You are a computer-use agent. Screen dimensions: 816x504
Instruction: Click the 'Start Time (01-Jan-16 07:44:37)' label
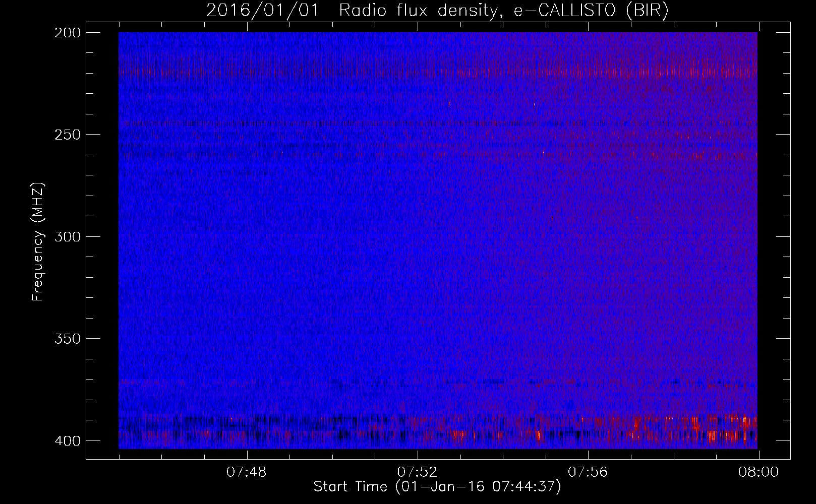click(x=437, y=487)
